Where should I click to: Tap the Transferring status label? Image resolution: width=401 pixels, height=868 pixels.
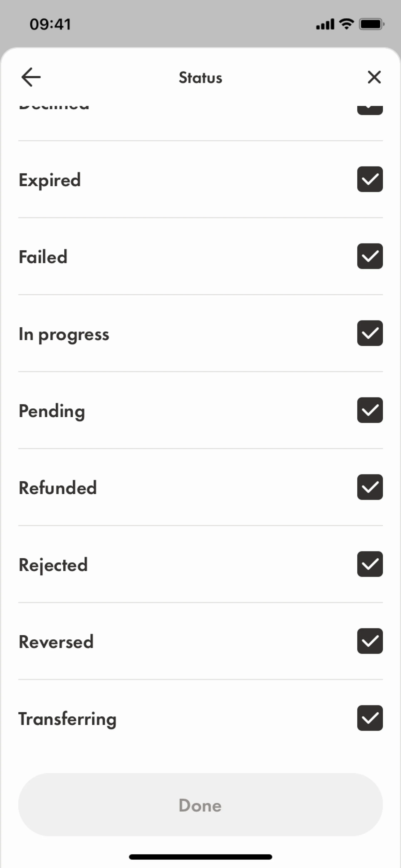(67, 719)
